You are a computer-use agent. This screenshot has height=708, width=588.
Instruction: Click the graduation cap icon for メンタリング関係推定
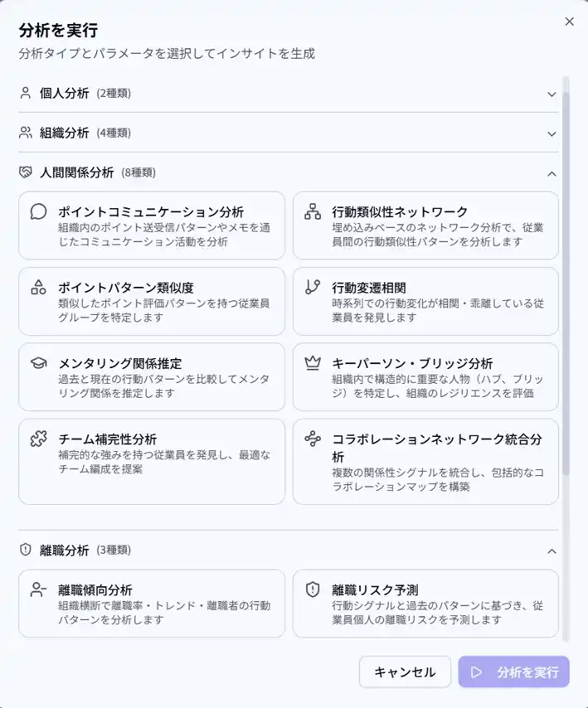point(38,363)
